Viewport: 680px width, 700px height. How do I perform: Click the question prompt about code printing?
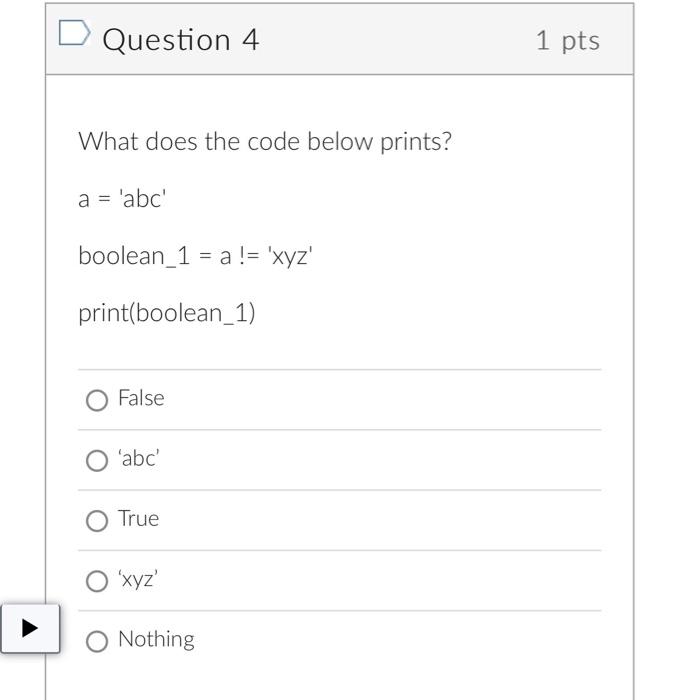[x=265, y=142]
